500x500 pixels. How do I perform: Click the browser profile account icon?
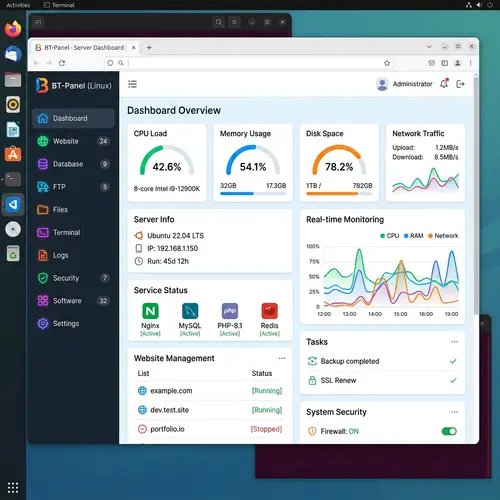tap(458, 63)
